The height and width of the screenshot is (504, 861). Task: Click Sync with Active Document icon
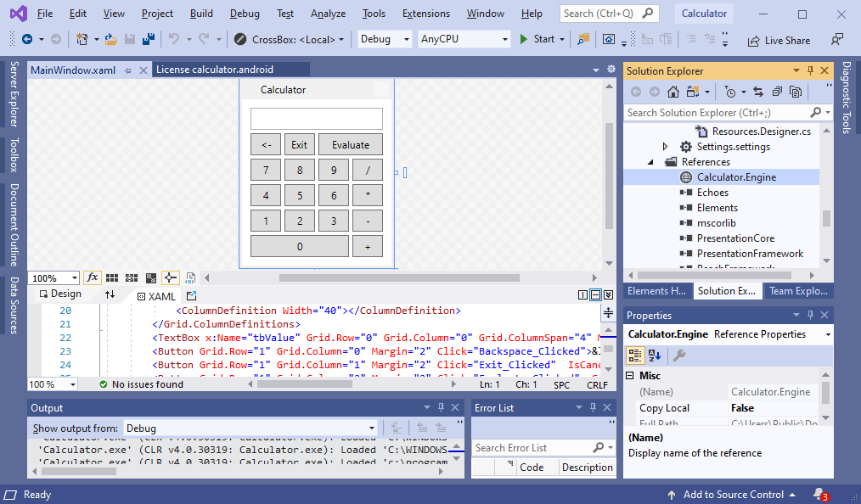(758, 92)
